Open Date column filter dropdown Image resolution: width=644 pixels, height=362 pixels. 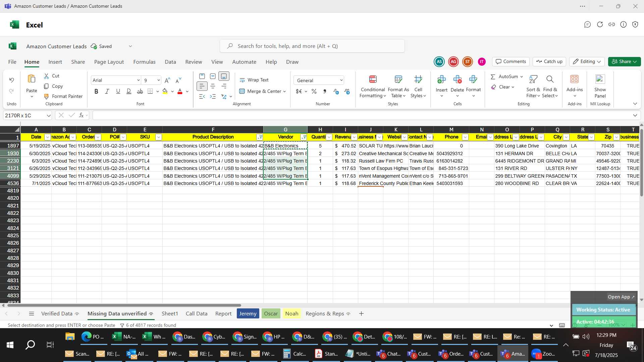[47, 137]
